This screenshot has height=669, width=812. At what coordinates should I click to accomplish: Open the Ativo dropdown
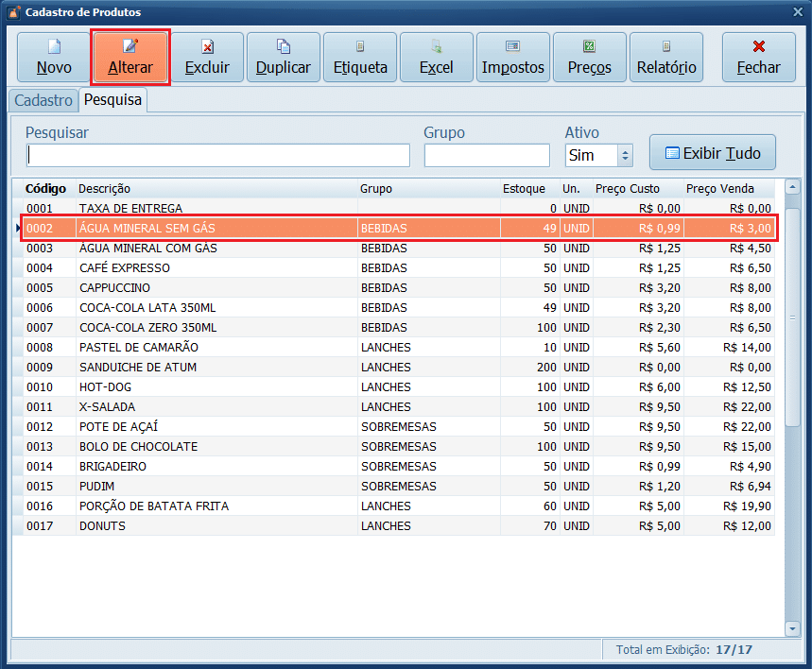pyautogui.click(x=624, y=155)
